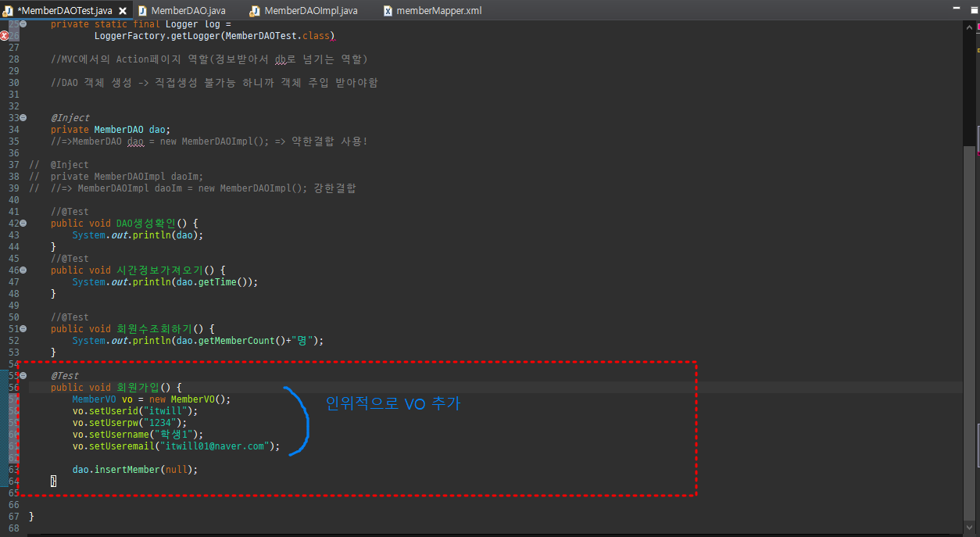980x537 pixels.
Task: Click the @Test annotation on line 55
Action: (65, 376)
